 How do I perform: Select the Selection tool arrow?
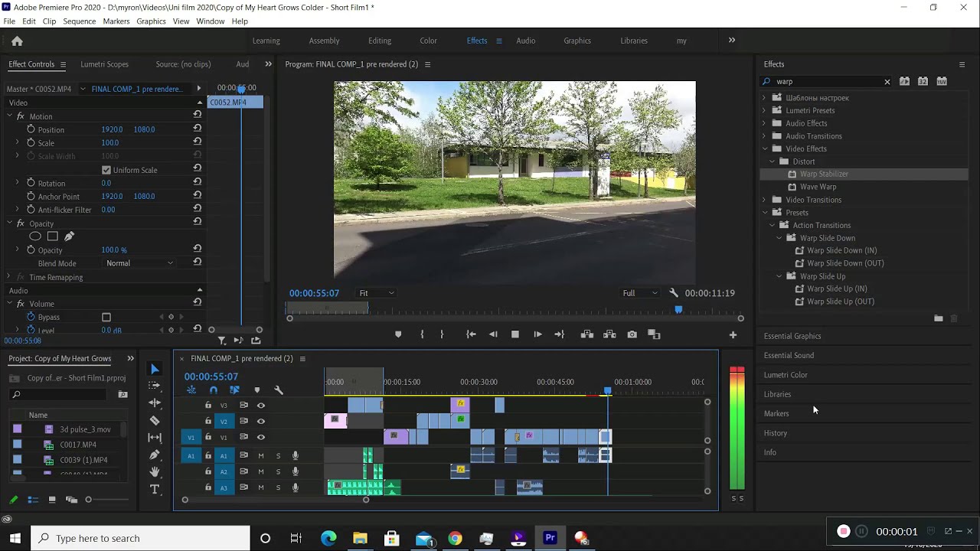click(x=155, y=369)
